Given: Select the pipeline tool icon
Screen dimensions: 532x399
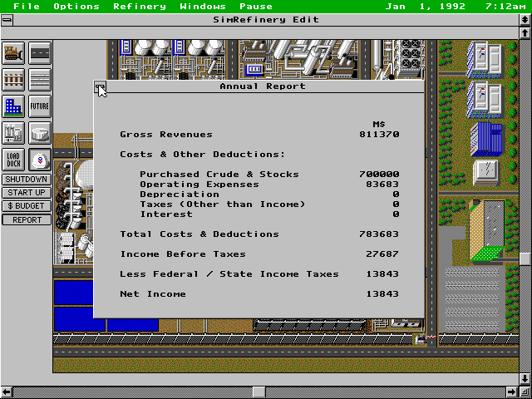Looking at the screenshot, I should click(x=40, y=80).
